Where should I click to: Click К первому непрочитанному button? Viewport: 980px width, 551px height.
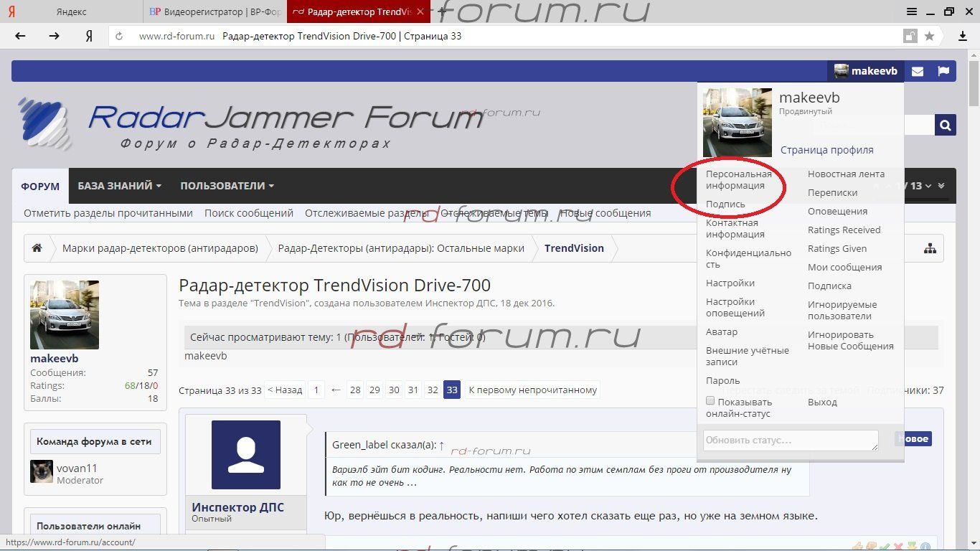[x=532, y=390]
